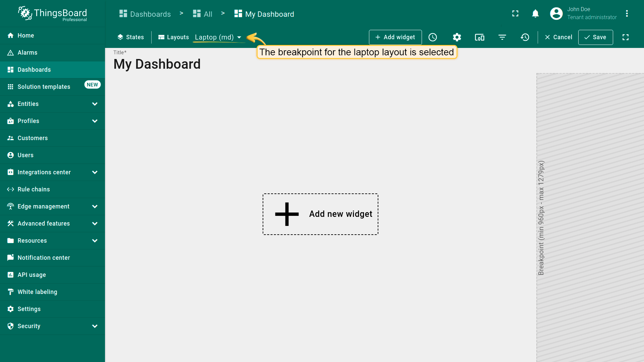The image size is (644, 362).
Task: Click the entity aliases icon
Action: (479, 37)
